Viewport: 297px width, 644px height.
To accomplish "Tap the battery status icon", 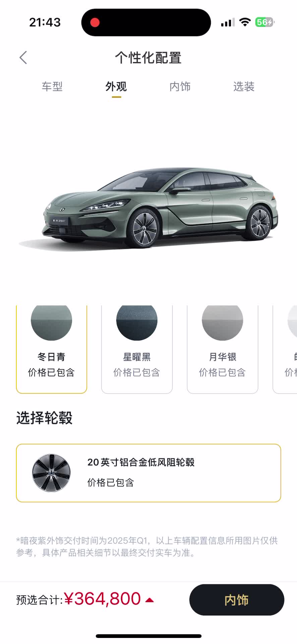I will click(x=265, y=22).
